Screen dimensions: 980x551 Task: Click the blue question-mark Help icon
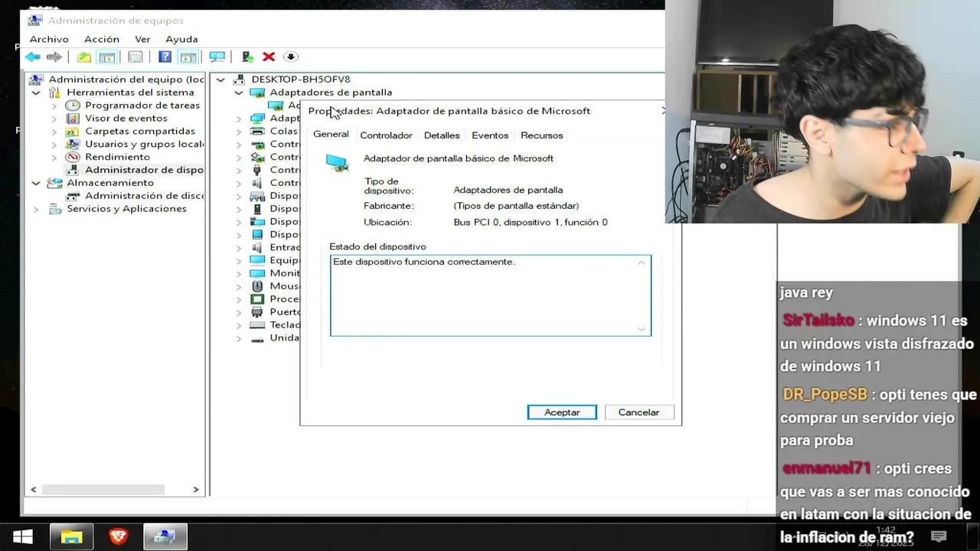pos(165,57)
